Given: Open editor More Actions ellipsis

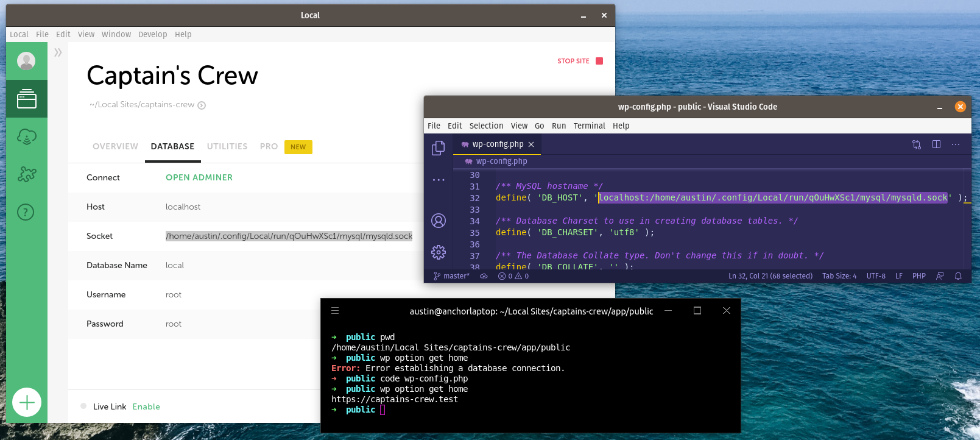Looking at the screenshot, I should [956, 144].
